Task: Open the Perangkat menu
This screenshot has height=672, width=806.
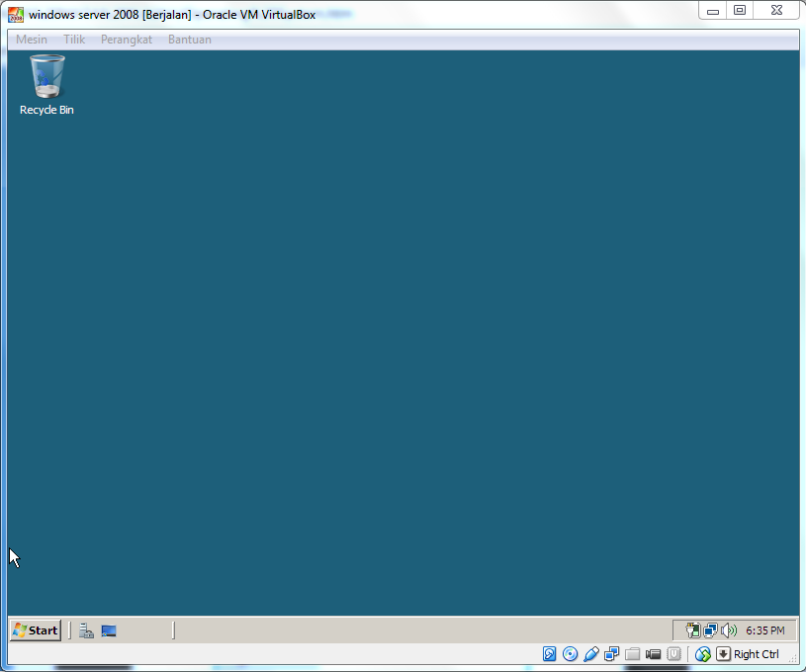Action: tap(127, 40)
